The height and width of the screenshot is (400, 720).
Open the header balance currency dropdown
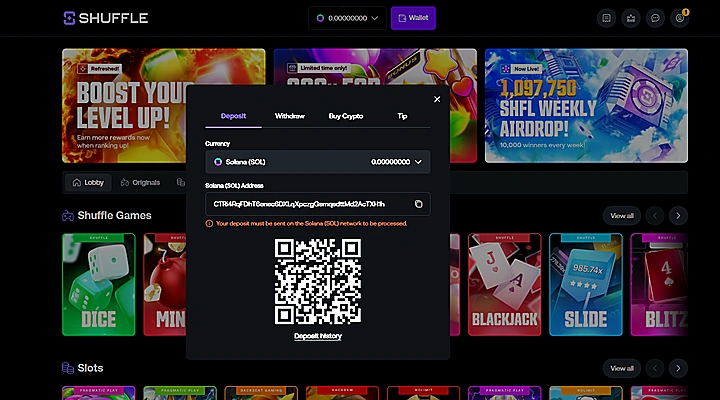(347, 18)
